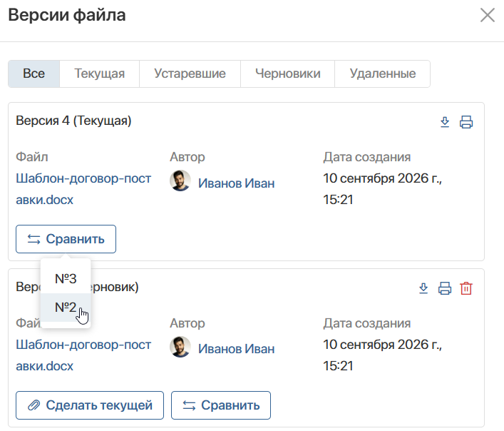This screenshot has height=431, width=504.
Task: Show the Устаревшие versions tab
Action: pos(190,73)
